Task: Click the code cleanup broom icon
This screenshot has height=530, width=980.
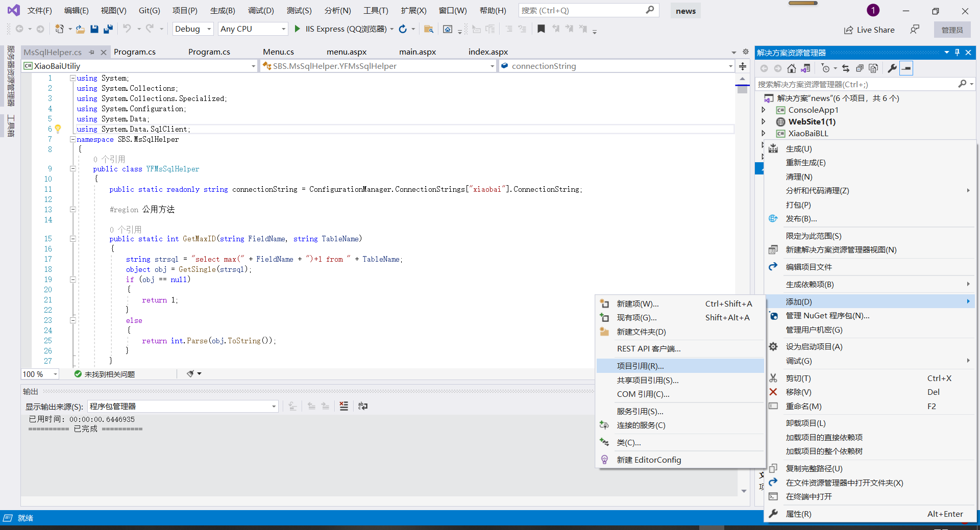Action: [190, 374]
